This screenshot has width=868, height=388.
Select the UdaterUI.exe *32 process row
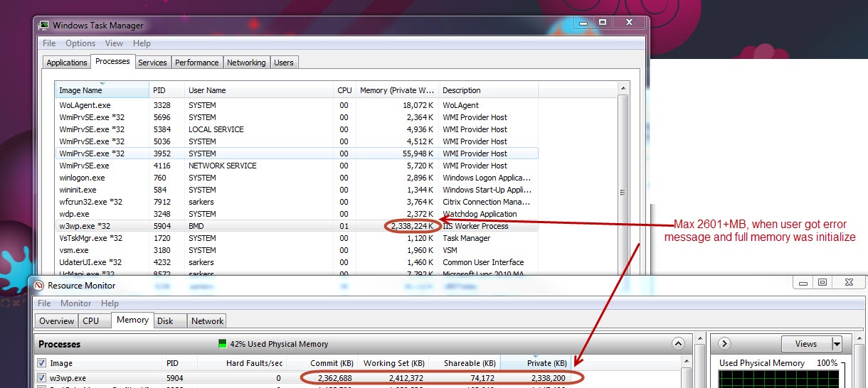(x=297, y=262)
